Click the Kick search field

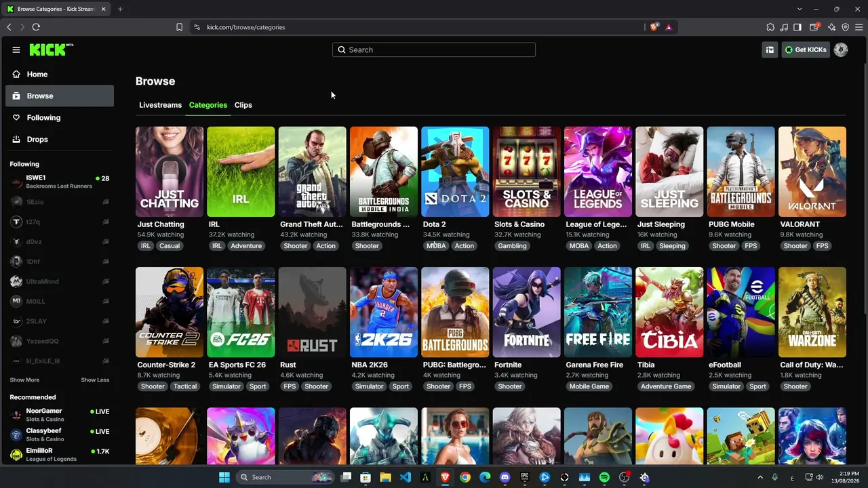tap(434, 49)
